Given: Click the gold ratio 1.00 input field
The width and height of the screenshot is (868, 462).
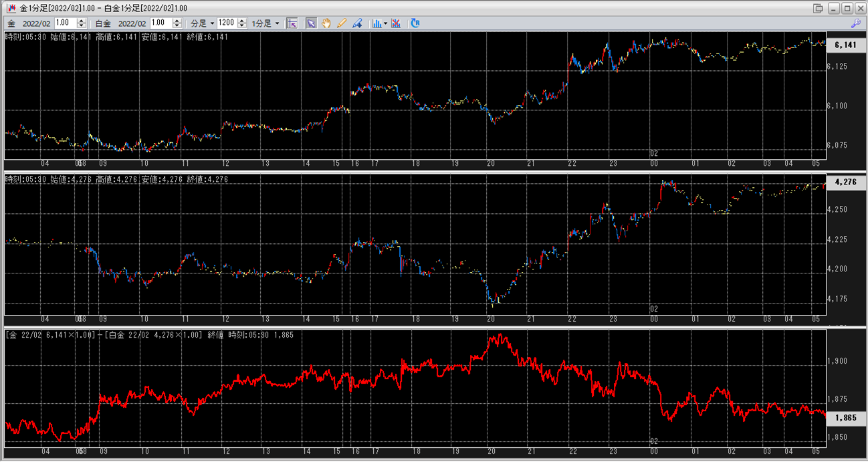Looking at the screenshot, I should coord(66,23).
